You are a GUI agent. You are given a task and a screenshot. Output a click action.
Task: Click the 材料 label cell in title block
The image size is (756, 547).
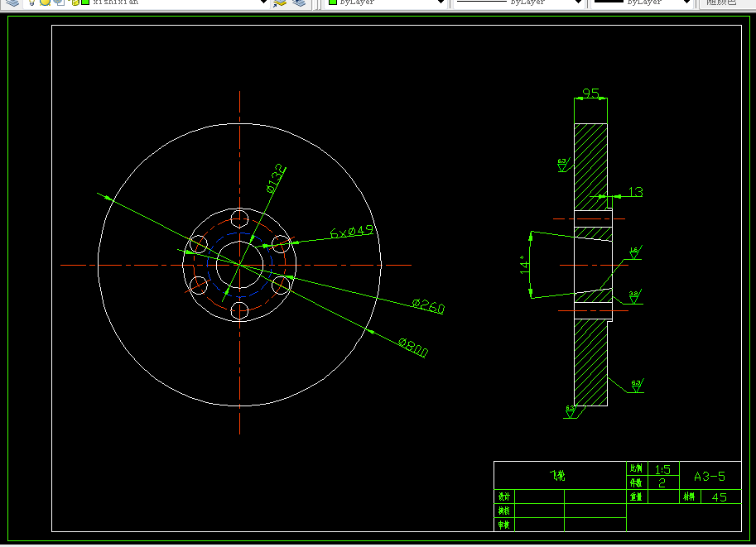[690, 497]
